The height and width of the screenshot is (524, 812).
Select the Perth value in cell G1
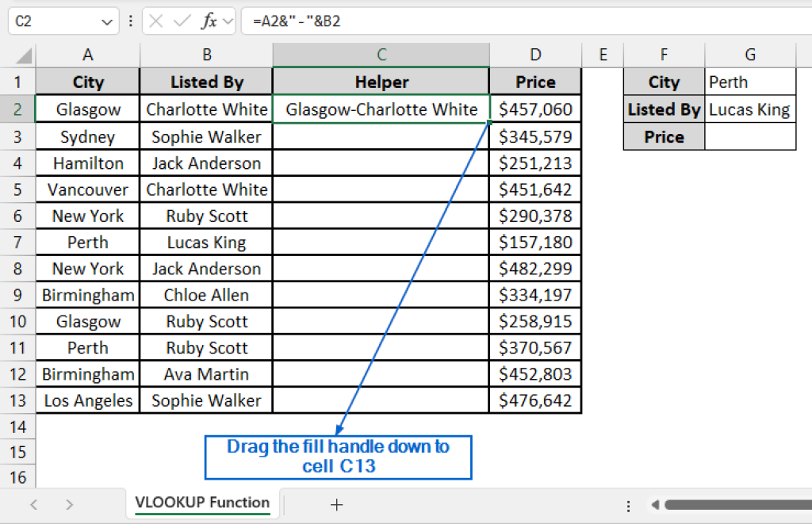749,82
